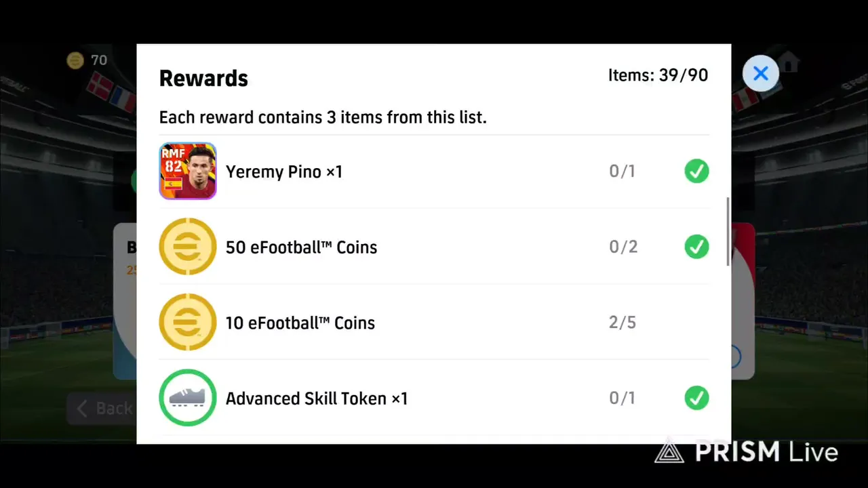Click the rewards list scrollbar
The width and height of the screenshot is (868, 488).
pyautogui.click(x=728, y=232)
